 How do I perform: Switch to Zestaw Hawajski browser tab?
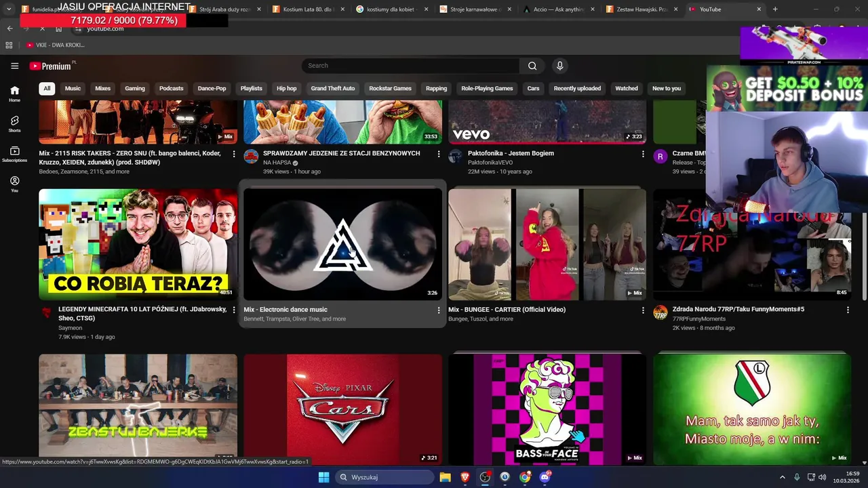click(x=639, y=9)
